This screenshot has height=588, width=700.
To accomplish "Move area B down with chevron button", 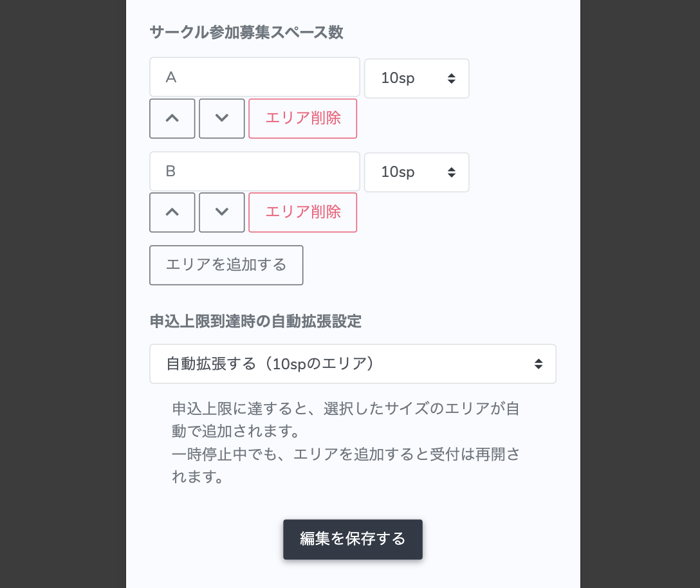I will (222, 212).
